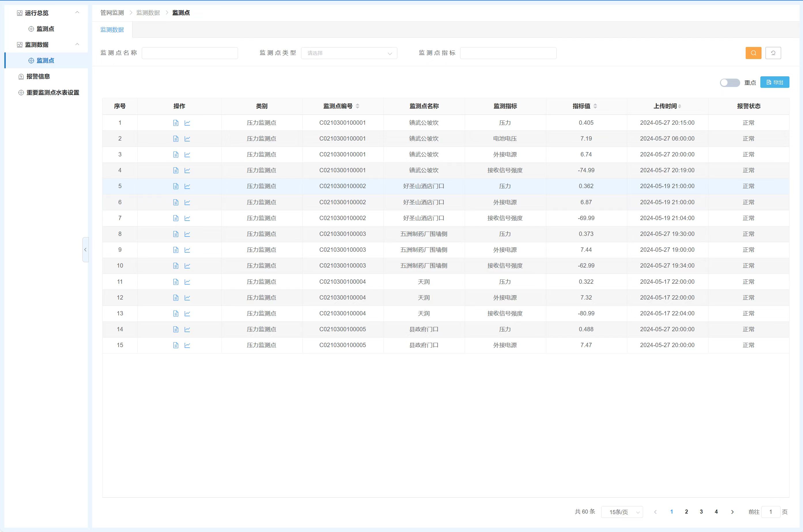Open the 监测点类型 dropdown
The image size is (803, 532).
[x=349, y=53]
